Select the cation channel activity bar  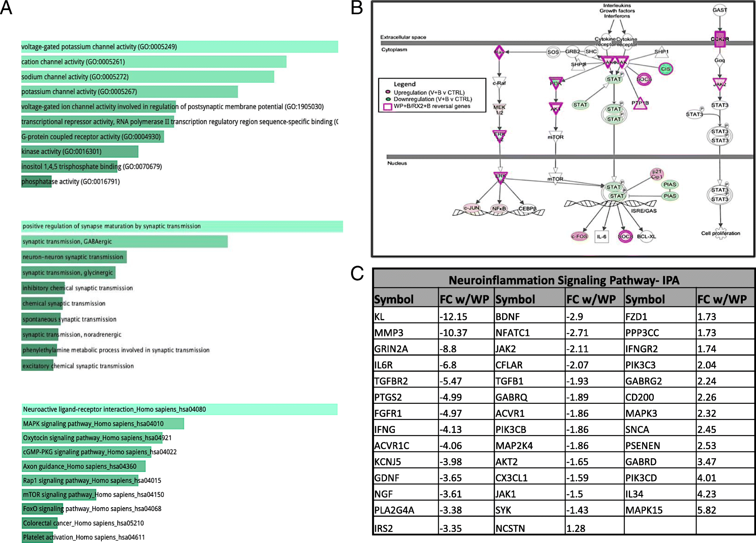[x=154, y=62]
